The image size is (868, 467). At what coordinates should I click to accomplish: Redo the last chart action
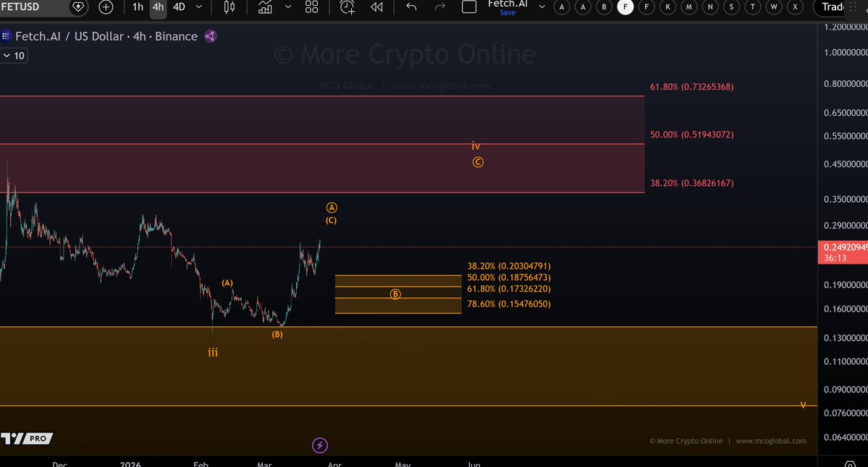439,7
